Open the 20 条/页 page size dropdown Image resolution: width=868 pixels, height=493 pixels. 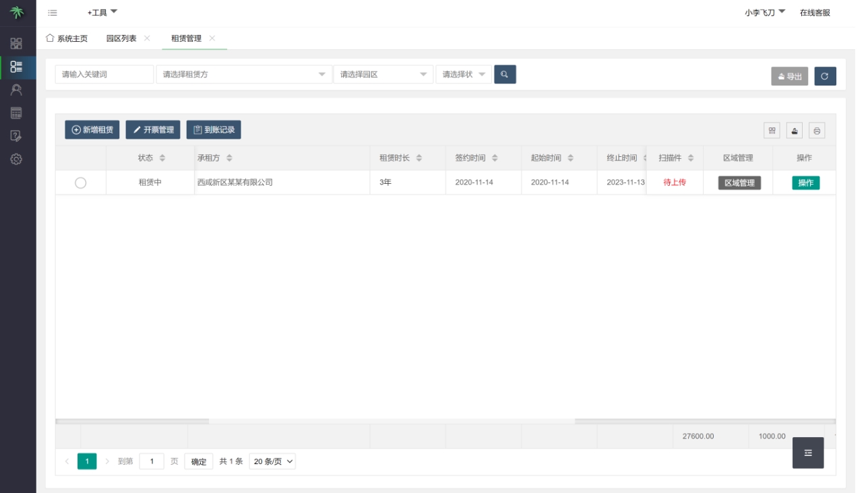tap(272, 461)
